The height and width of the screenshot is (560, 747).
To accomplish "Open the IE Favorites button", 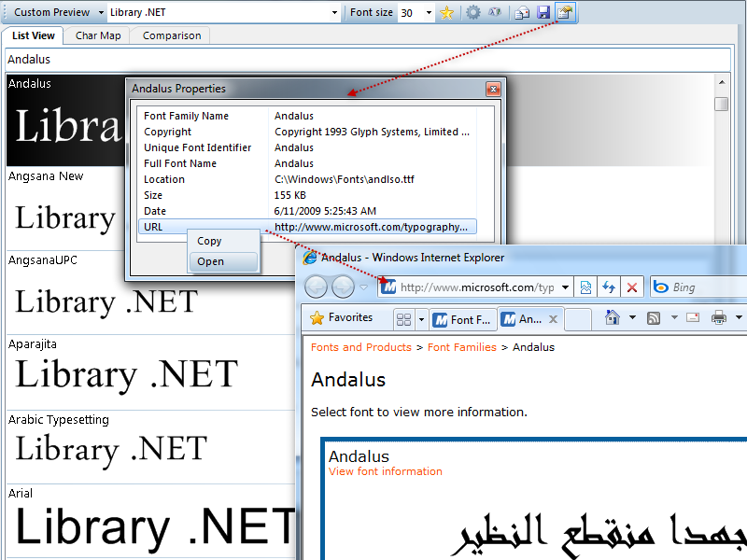I will 341,317.
